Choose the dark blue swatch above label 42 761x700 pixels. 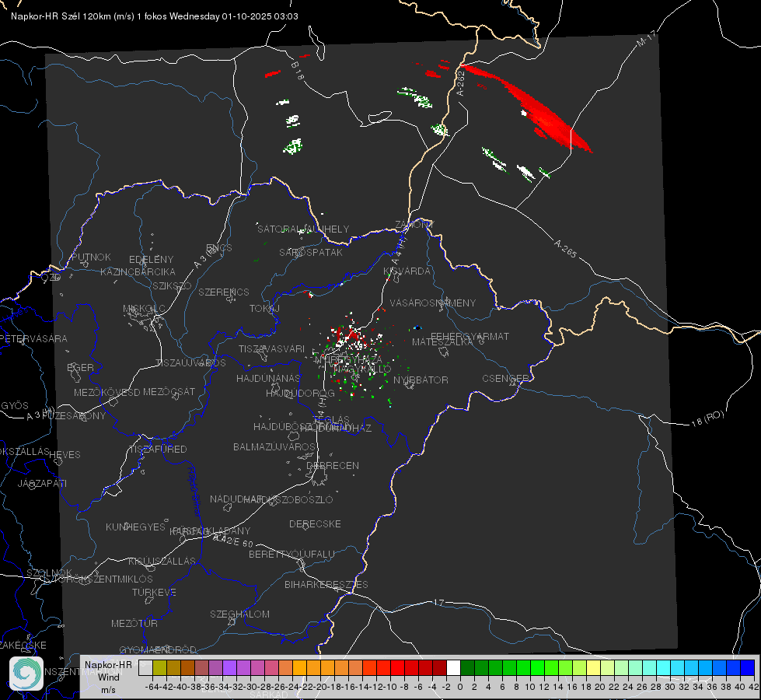748,668
